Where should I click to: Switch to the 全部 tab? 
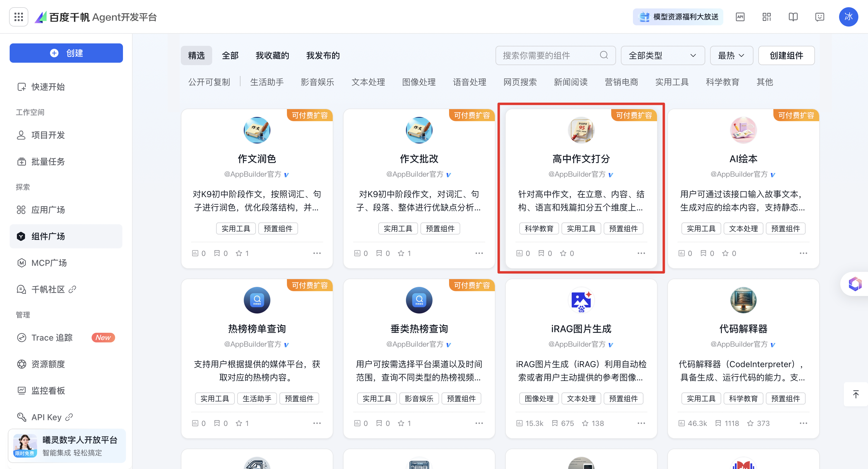(x=230, y=55)
